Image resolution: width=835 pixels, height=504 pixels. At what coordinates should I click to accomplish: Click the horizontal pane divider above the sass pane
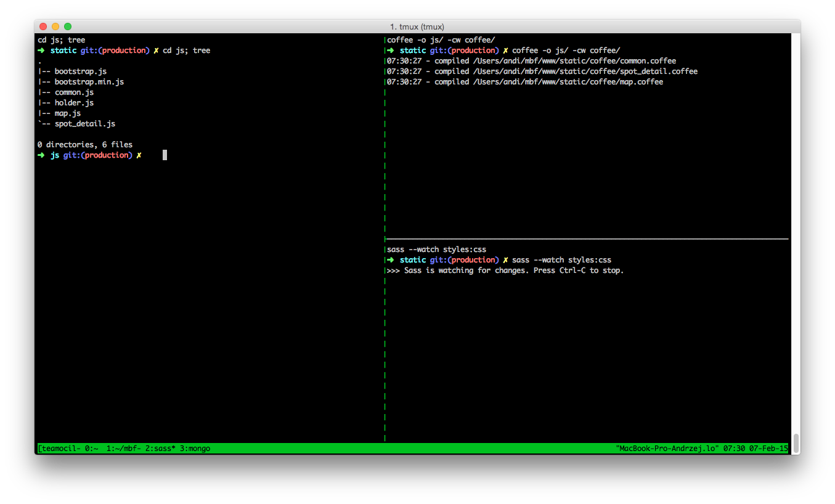coord(587,238)
